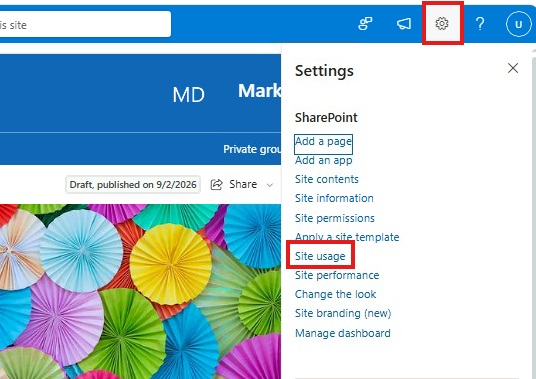The width and height of the screenshot is (536, 379).
Task: Click the Settings panel heading
Action: point(324,71)
